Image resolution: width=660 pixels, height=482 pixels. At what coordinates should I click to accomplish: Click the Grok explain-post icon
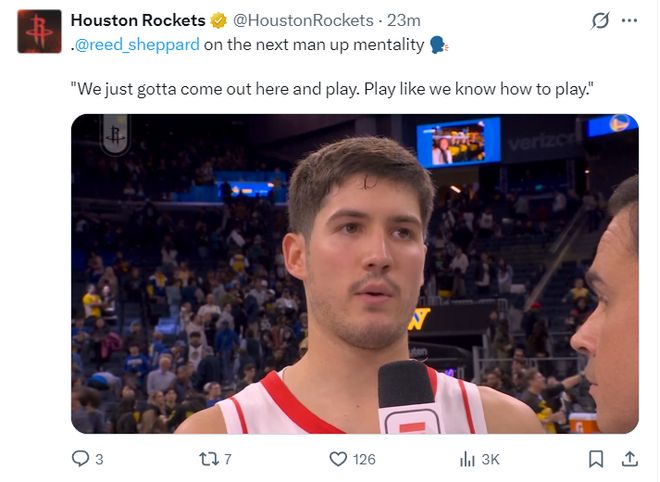600,21
